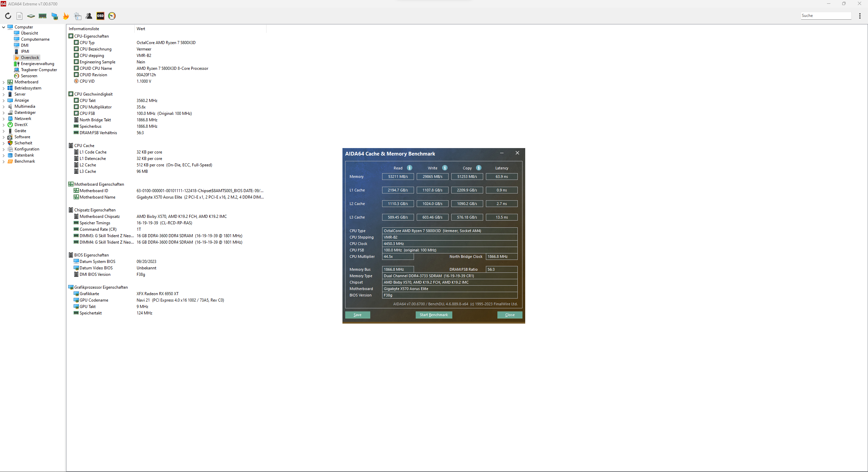Screen dimensions: 868x472
Task: Expand the Benchmark tree node
Action: pyautogui.click(x=3, y=161)
